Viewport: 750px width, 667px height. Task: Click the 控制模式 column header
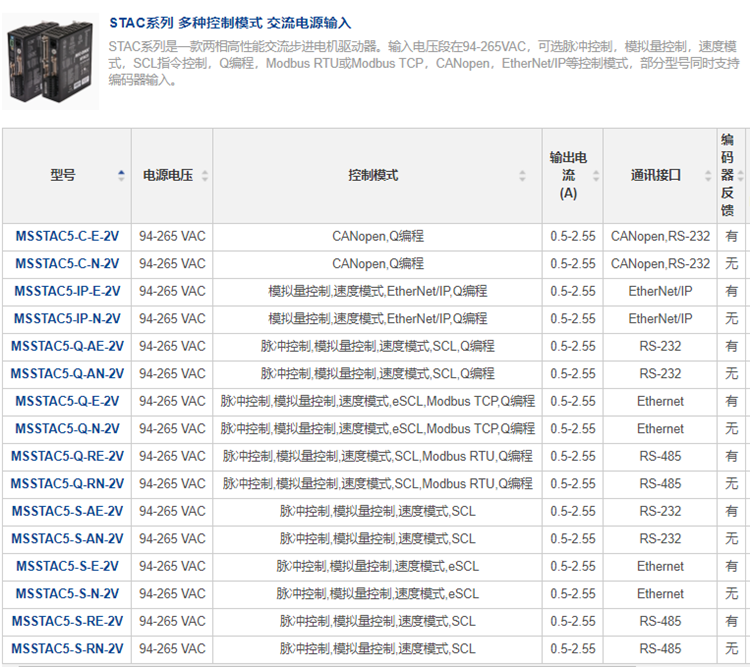click(x=377, y=176)
